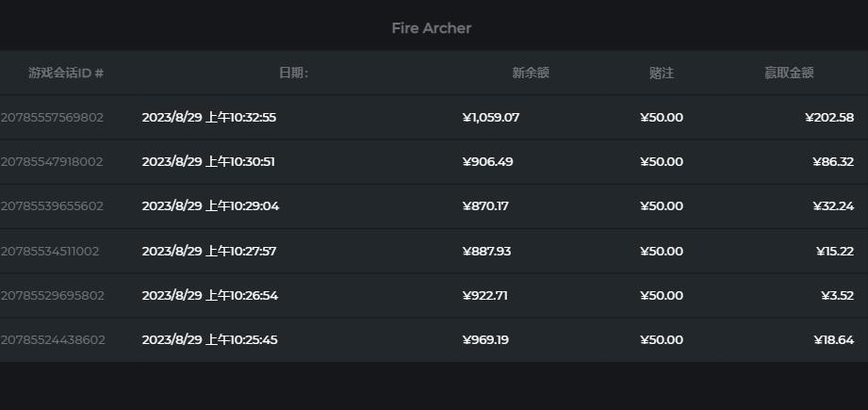Image resolution: width=868 pixels, height=410 pixels.
Task: Open game session 20785524438602
Action: (53, 340)
